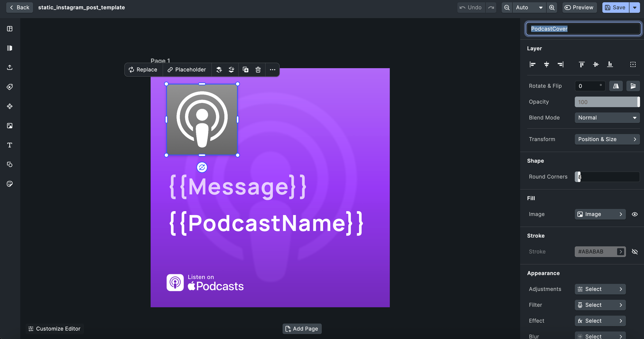Flip the image vertically
This screenshot has height=339, width=644.
click(x=633, y=86)
